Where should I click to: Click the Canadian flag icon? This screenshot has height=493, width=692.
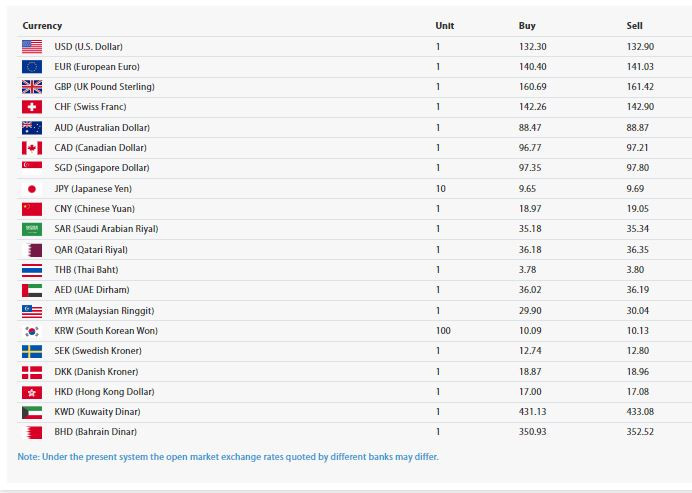[32, 148]
